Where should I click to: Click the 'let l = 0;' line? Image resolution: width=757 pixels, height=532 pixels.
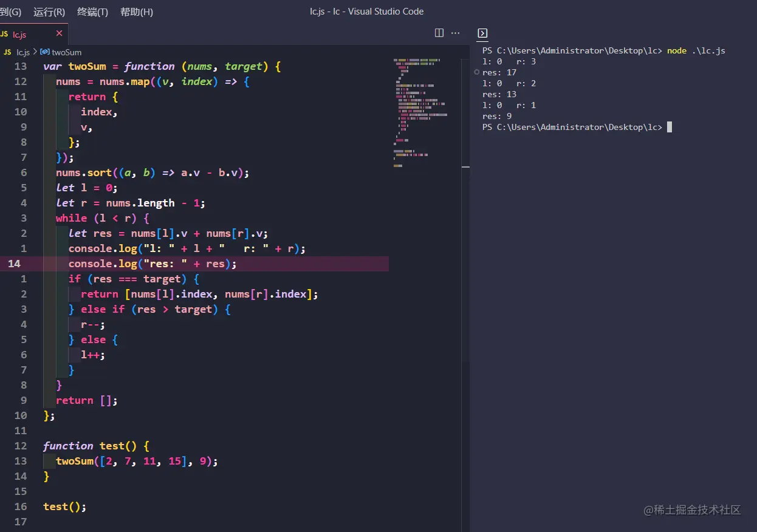click(87, 188)
